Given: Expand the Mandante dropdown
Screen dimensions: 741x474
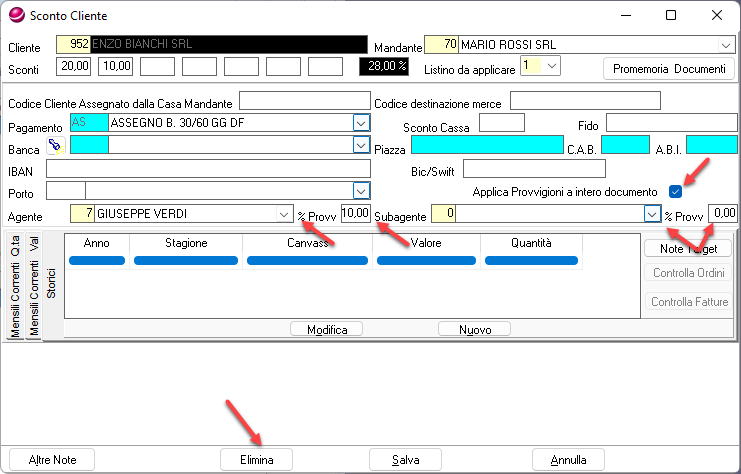Looking at the screenshot, I should [x=725, y=45].
